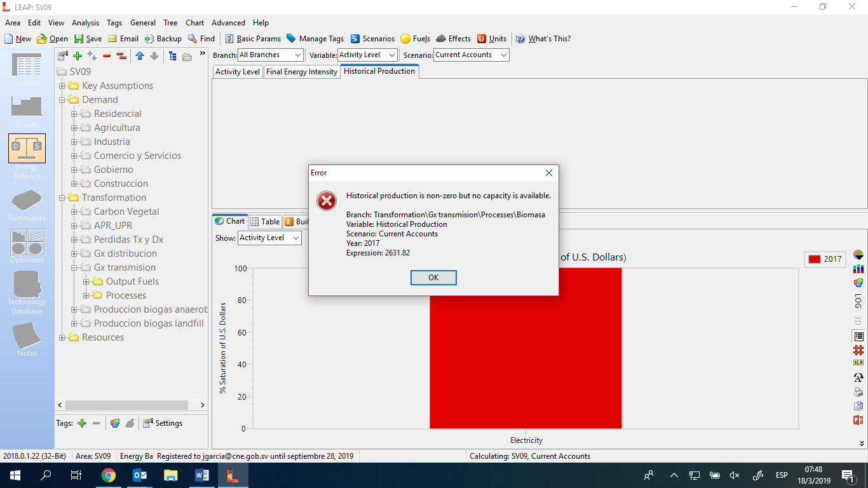The width and height of the screenshot is (868, 488).
Task: Open the Branch dropdown showing All Branches
Action: click(270, 55)
